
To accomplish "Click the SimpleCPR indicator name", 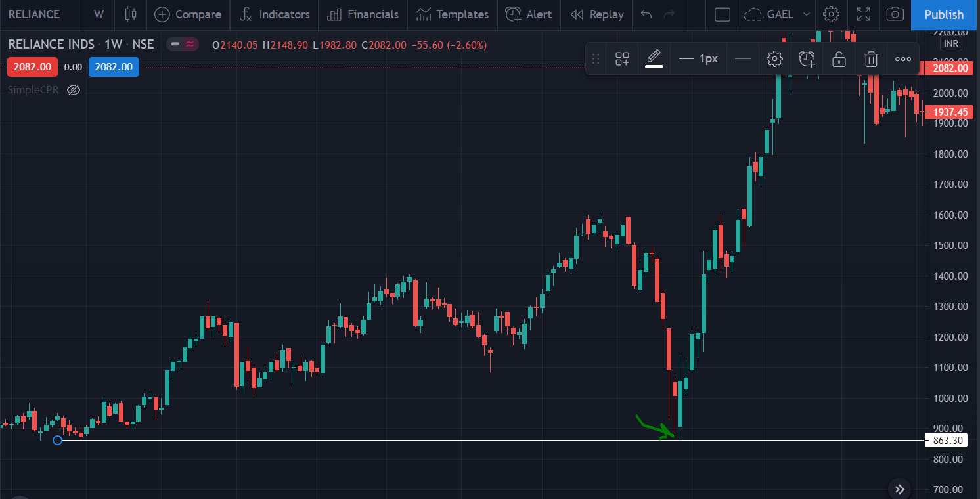I will [33, 89].
